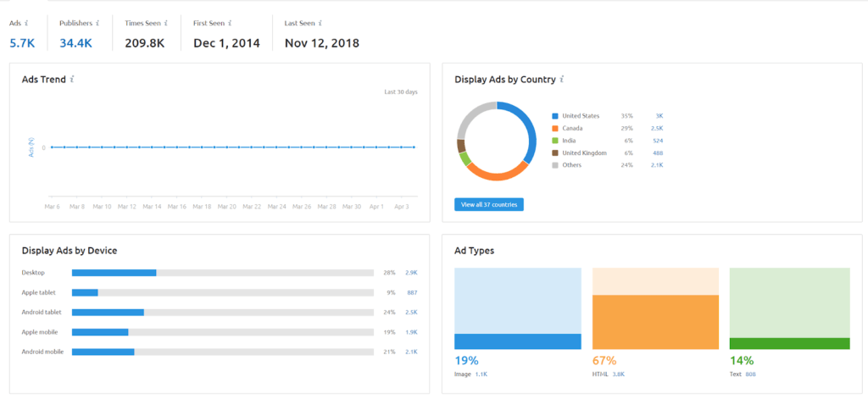This screenshot has width=868, height=399.
Task: Click the Text ad type 808 link
Action: (x=751, y=374)
